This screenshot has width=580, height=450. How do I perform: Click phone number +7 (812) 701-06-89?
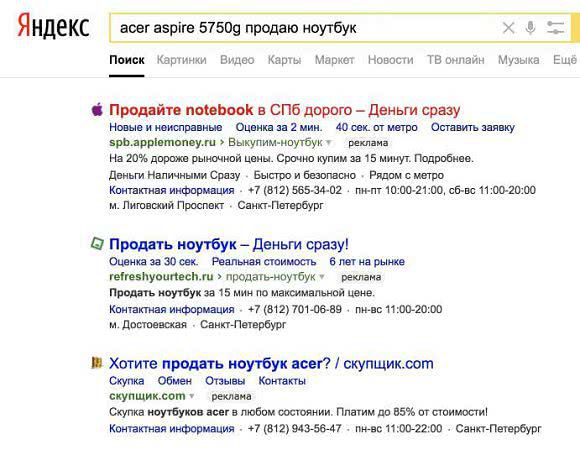[295, 309]
